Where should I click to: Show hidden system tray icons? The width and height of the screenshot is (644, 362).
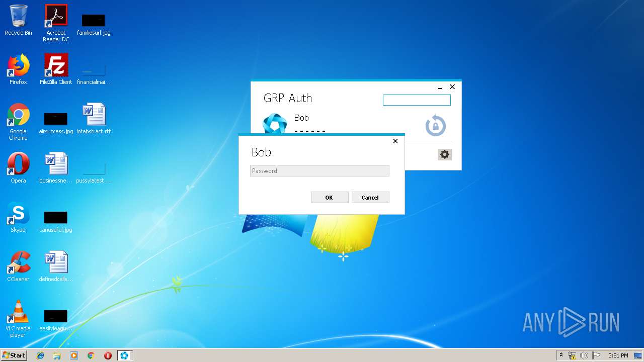561,355
